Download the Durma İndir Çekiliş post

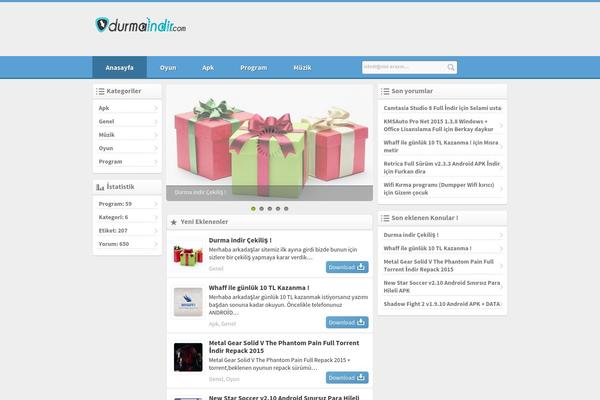coord(347,267)
